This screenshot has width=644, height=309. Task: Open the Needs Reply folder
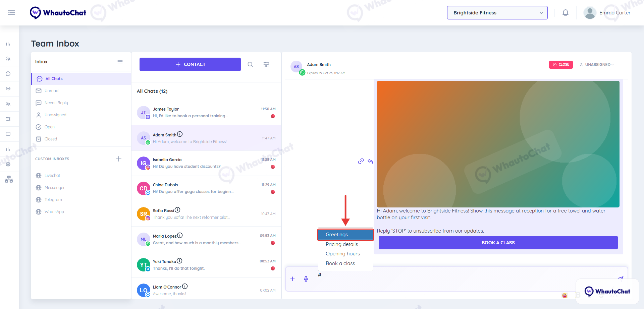(x=81, y=103)
